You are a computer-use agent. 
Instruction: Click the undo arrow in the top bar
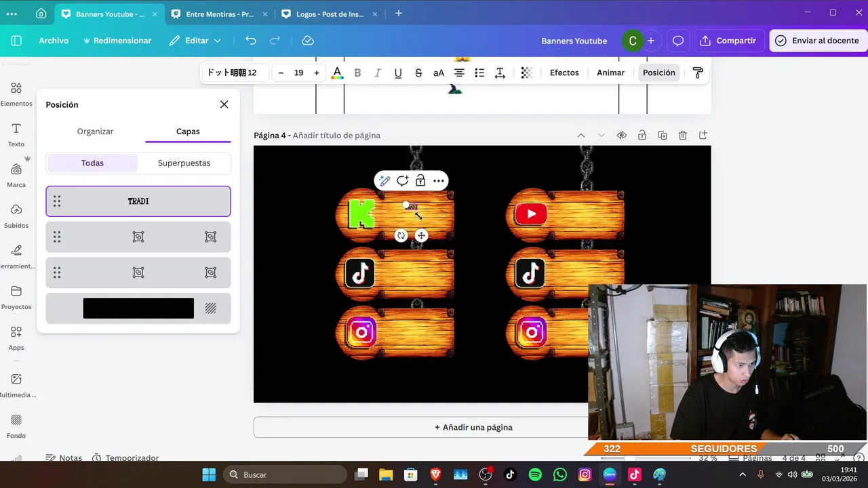pyautogui.click(x=251, y=41)
